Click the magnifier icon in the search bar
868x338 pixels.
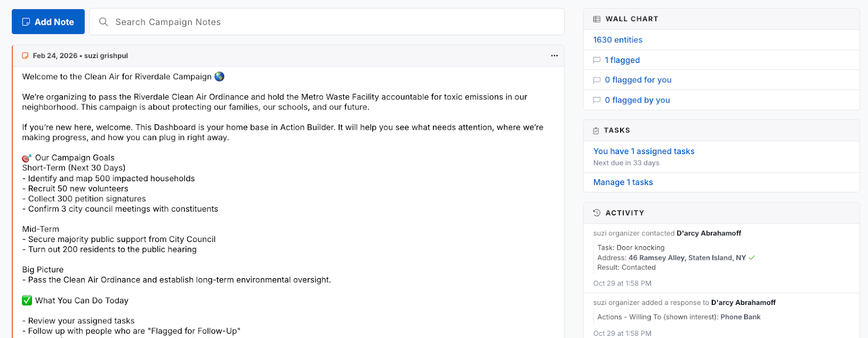(x=104, y=22)
